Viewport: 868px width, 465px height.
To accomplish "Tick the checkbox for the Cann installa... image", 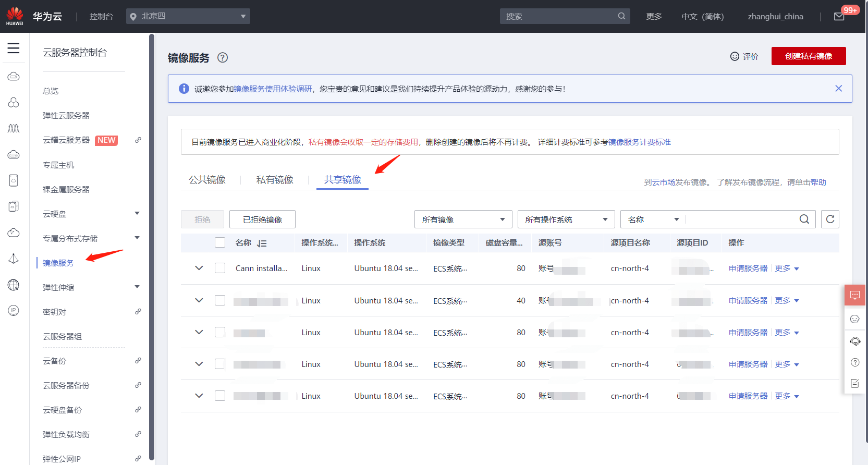I will tap(220, 268).
